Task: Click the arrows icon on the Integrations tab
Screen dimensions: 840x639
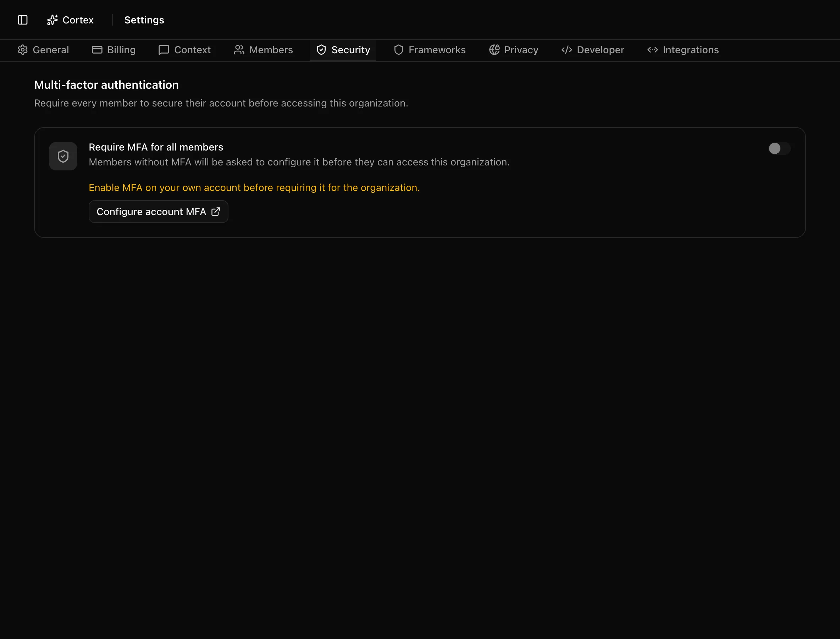Action: click(x=653, y=50)
